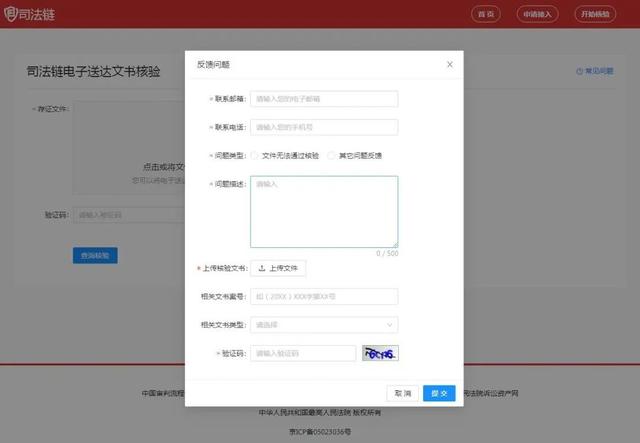This screenshot has width=640, height=443.
Task: Open 申请接入 in the top navigation
Action: [x=539, y=14]
